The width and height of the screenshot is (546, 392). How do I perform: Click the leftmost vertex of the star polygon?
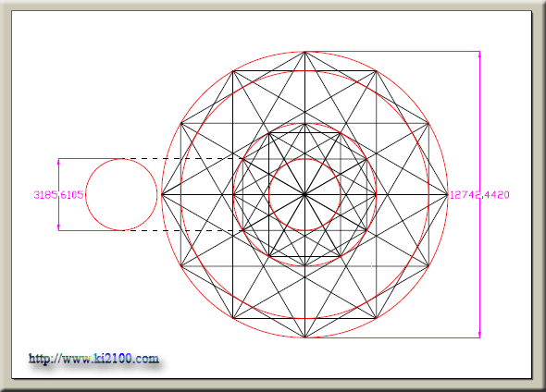[x=162, y=194]
